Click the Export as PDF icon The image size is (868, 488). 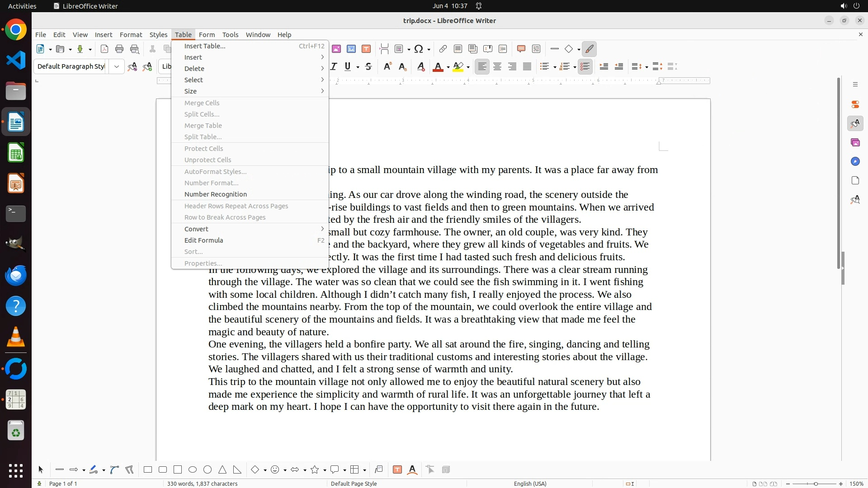click(104, 49)
